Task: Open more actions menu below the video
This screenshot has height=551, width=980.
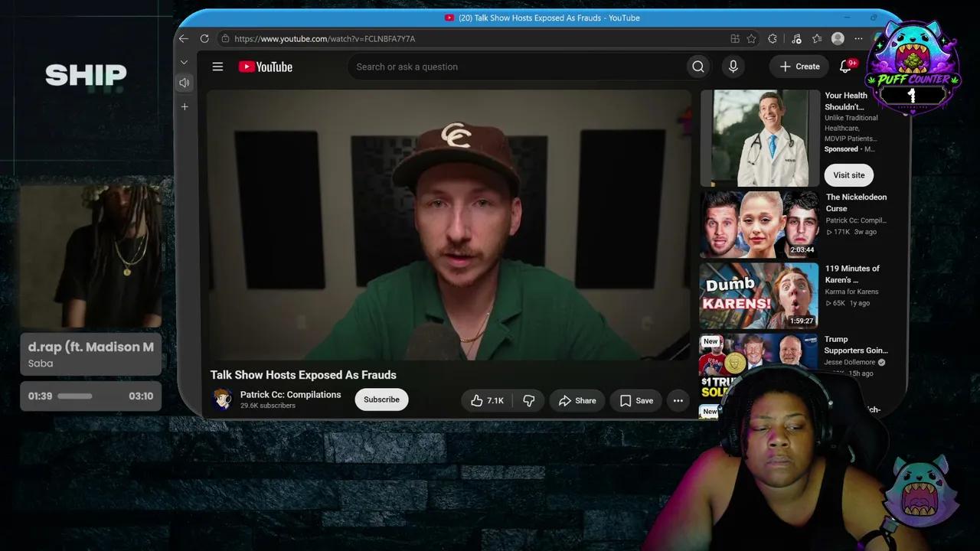Action: tap(678, 400)
